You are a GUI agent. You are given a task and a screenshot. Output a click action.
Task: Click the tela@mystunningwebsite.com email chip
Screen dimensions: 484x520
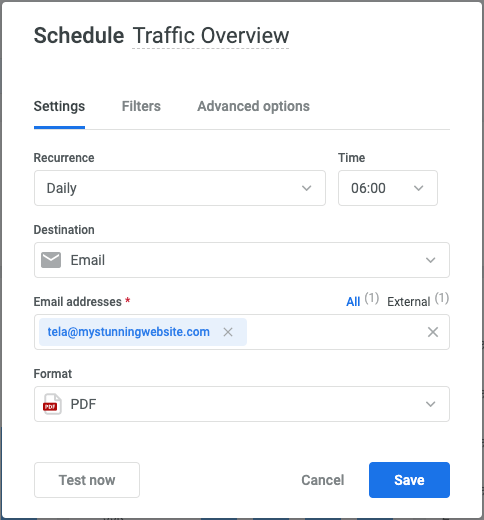pyautogui.click(x=129, y=332)
